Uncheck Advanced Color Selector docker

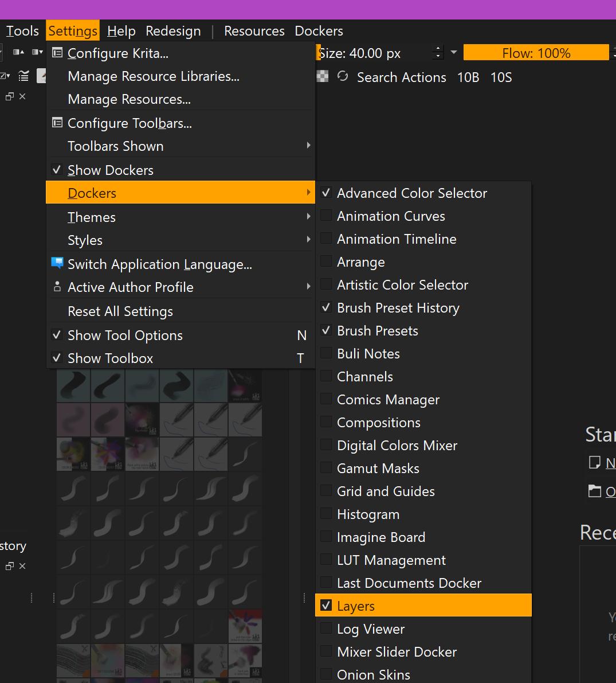[423, 193]
